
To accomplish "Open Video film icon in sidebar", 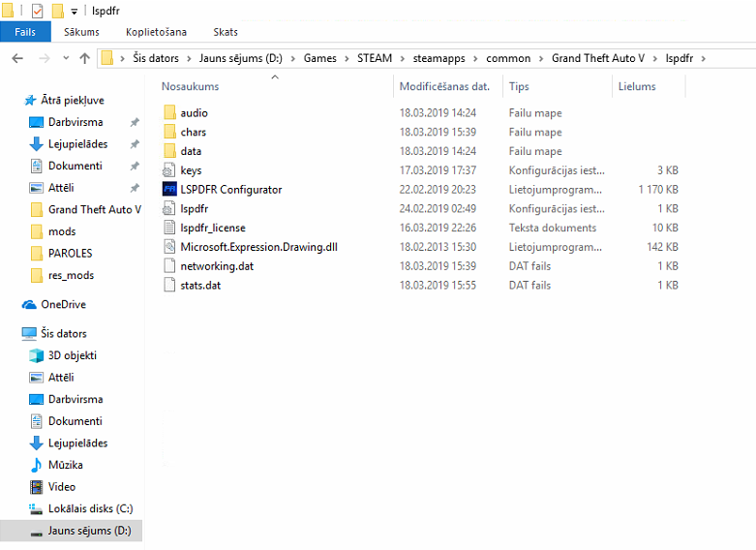I will [x=36, y=487].
